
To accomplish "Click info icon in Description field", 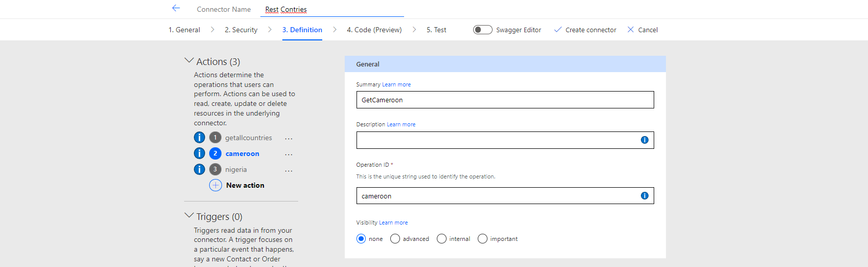I will (x=644, y=140).
